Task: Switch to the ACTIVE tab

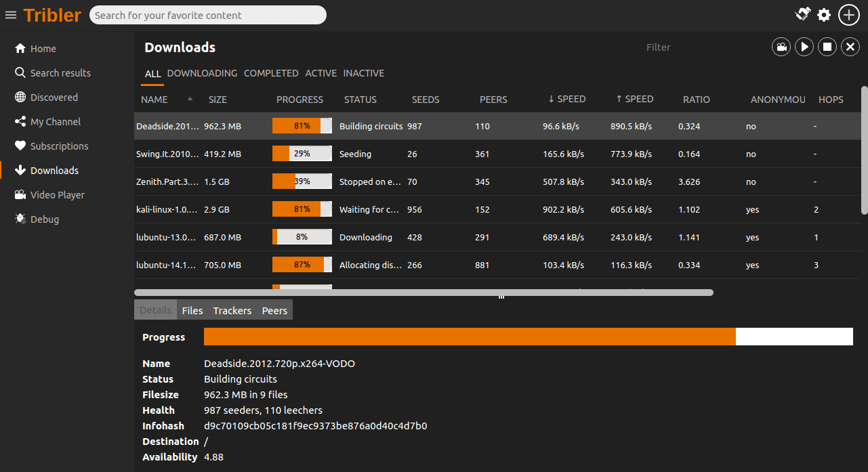Action: tap(321, 73)
